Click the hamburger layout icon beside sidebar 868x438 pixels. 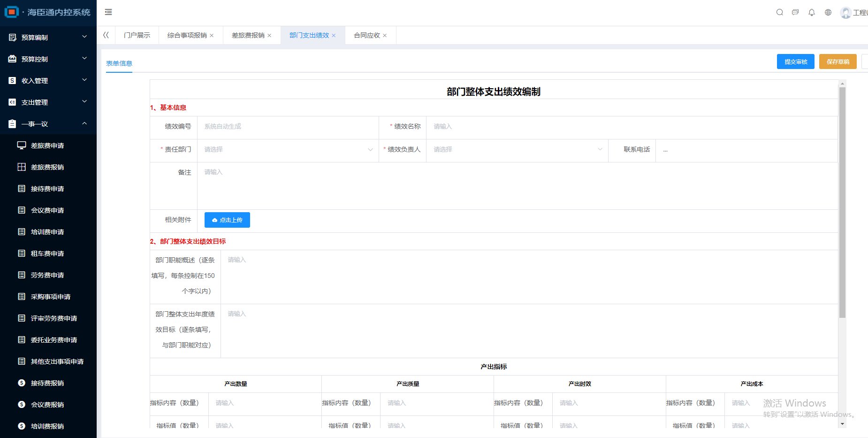tap(108, 12)
